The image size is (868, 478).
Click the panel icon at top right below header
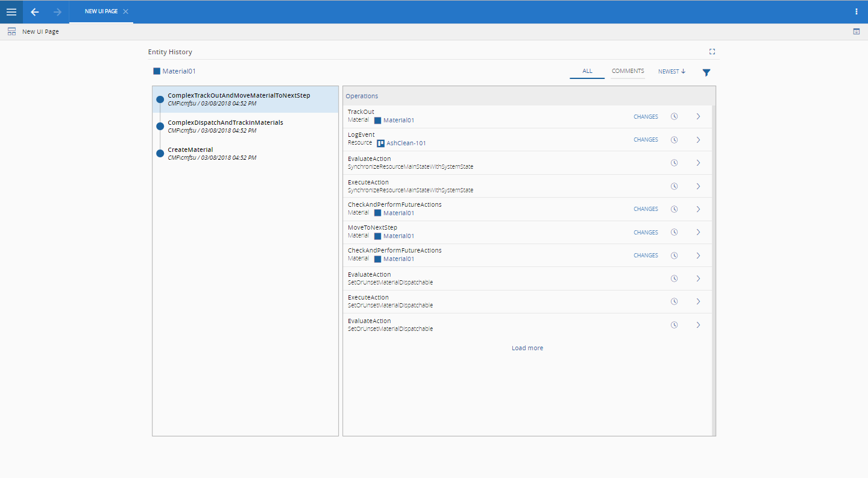[x=857, y=31]
